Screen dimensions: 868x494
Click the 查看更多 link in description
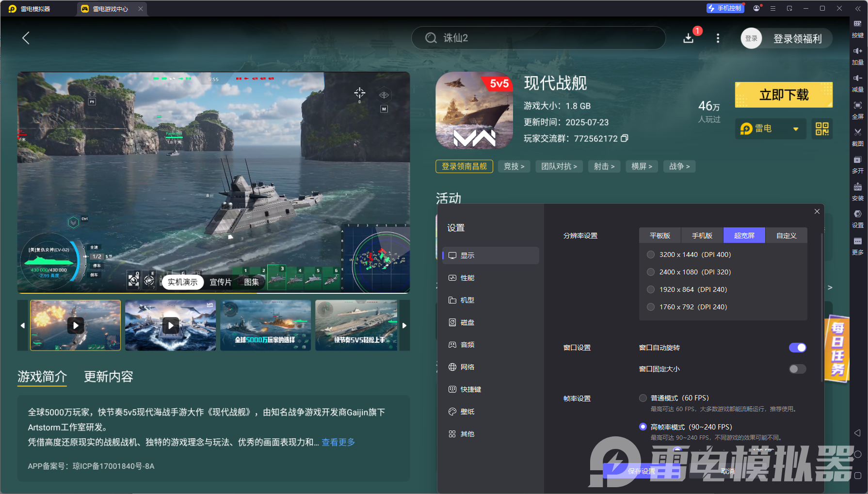click(x=338, y=442)
